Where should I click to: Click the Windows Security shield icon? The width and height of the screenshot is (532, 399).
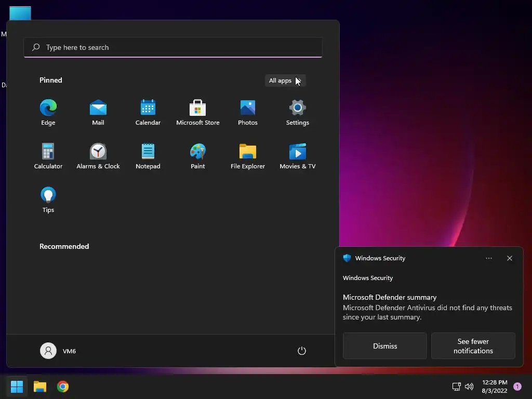point(347,258)
